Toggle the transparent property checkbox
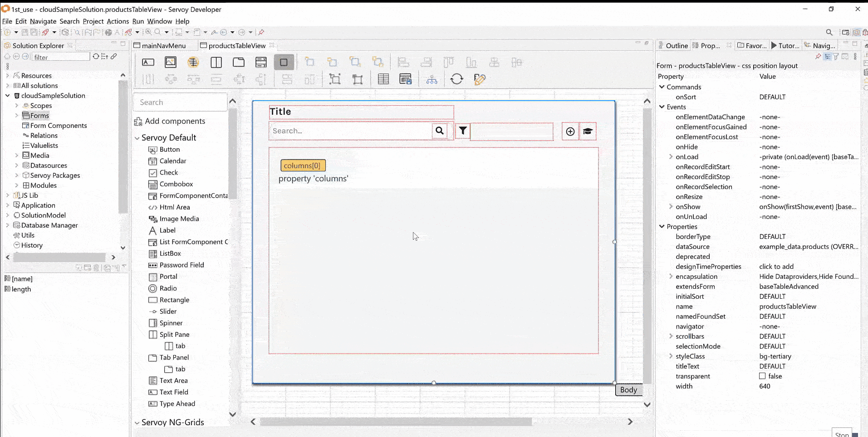The image size is (868, 437). coord(762,376)
